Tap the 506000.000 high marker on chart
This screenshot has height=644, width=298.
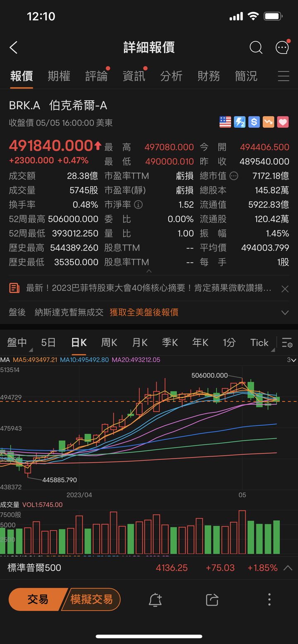(x=210, y=375)
